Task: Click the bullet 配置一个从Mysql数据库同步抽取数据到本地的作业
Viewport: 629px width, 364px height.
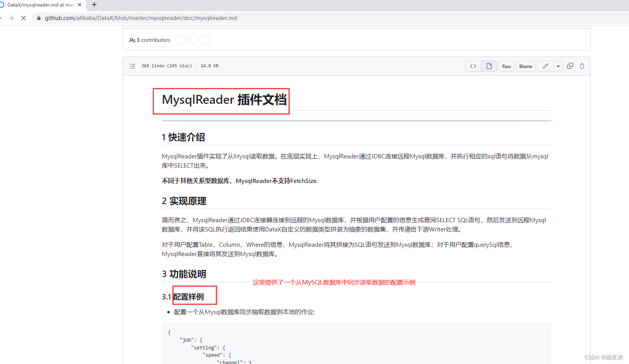Action: tap(244, 312)
